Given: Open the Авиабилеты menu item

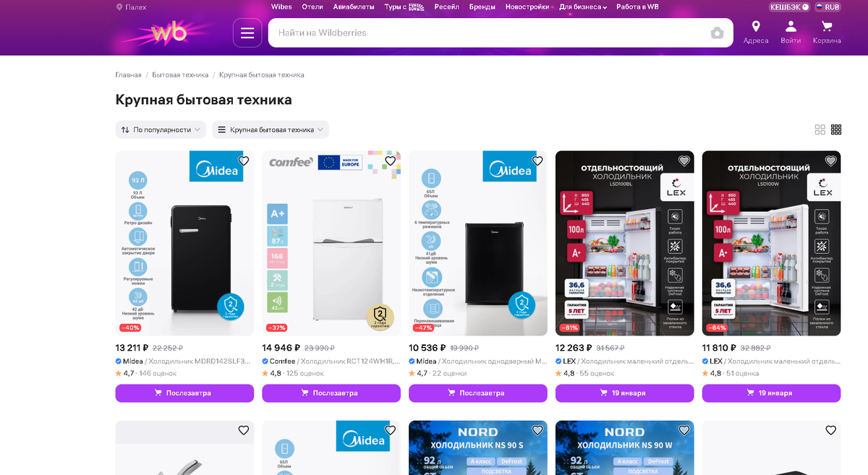Looking at the screenshot, I should tap(354, 7).
